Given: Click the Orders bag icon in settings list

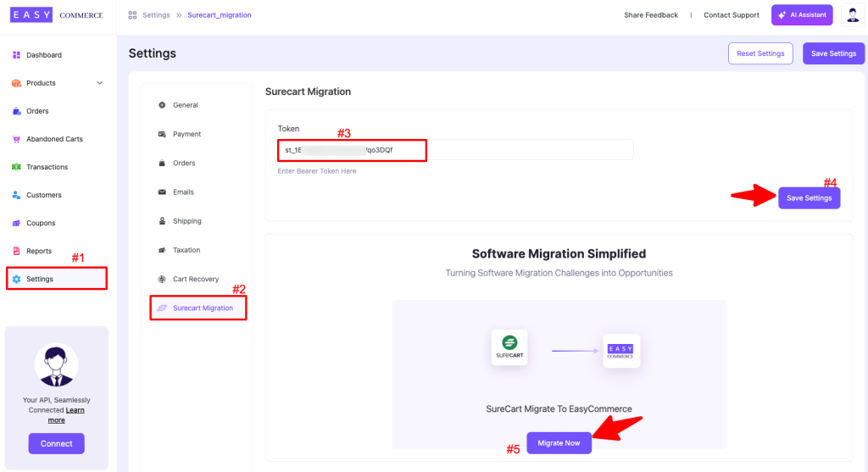Looking at the screenshot, I should click(x=162, y=164).
